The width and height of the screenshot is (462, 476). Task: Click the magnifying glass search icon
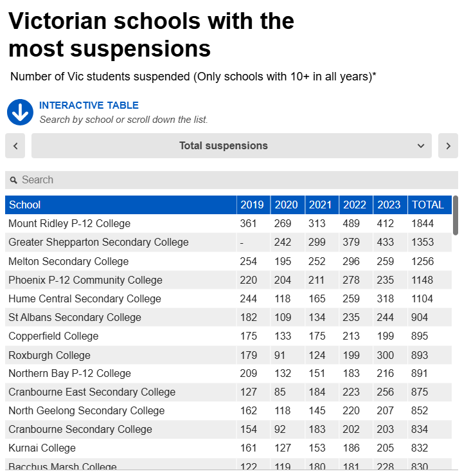13,180
